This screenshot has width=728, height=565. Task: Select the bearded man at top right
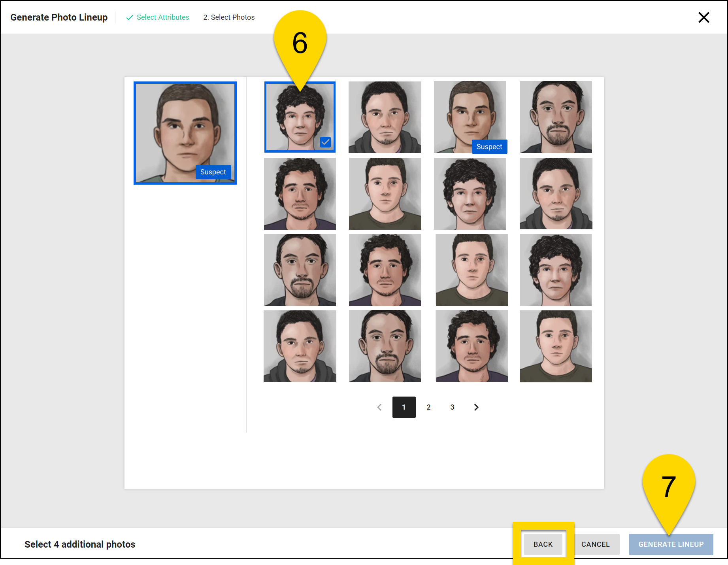coord(556,117)
